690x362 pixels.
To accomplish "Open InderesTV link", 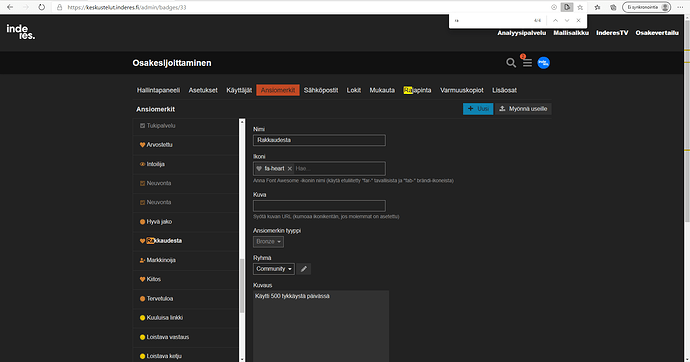I will click(x=612, y=33).
